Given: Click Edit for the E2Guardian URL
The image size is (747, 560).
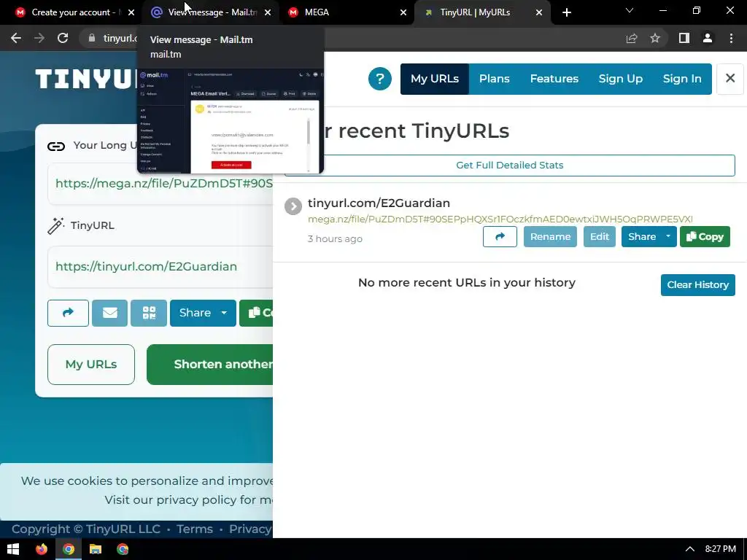Looking at the screenshot, I should [600, 237].
